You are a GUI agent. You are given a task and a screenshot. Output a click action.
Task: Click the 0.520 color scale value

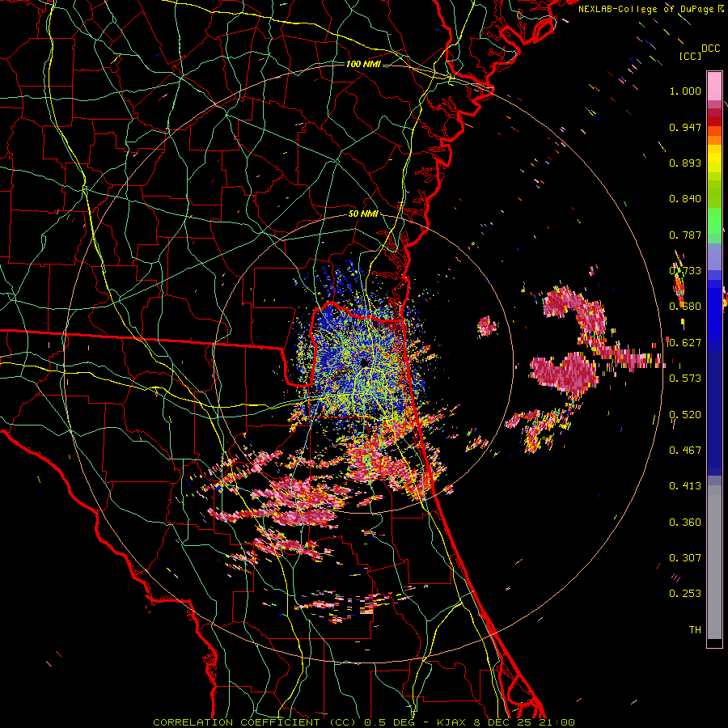(685, 414)
